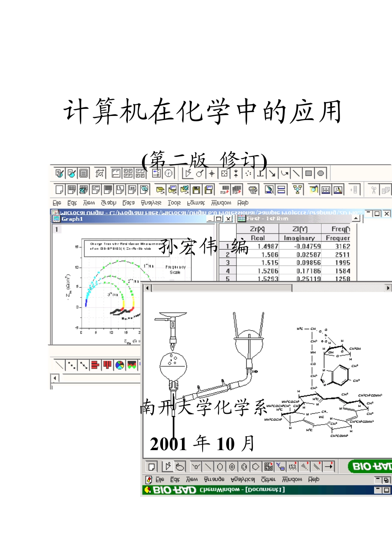Select the Zi(Y) column header
392x557 pixels.
pyautogui.click(x=300, y=229)
